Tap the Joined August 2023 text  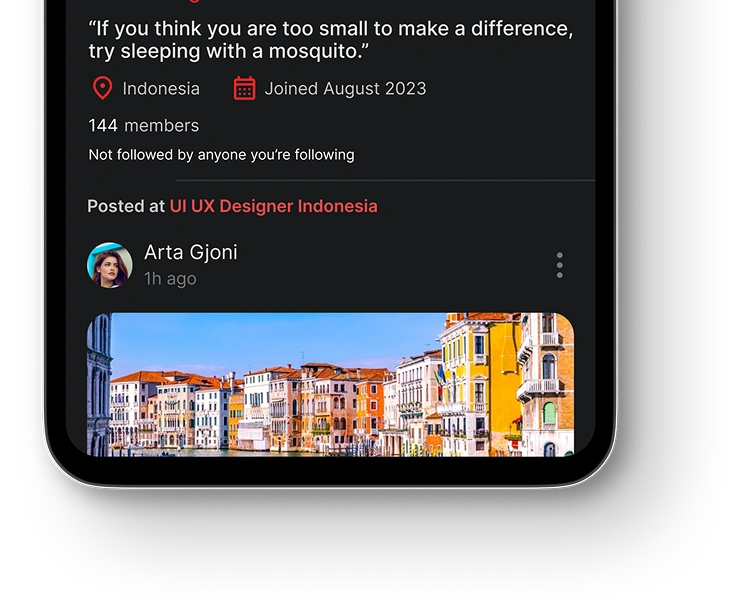pyautogui.click(x=345, y=89)
